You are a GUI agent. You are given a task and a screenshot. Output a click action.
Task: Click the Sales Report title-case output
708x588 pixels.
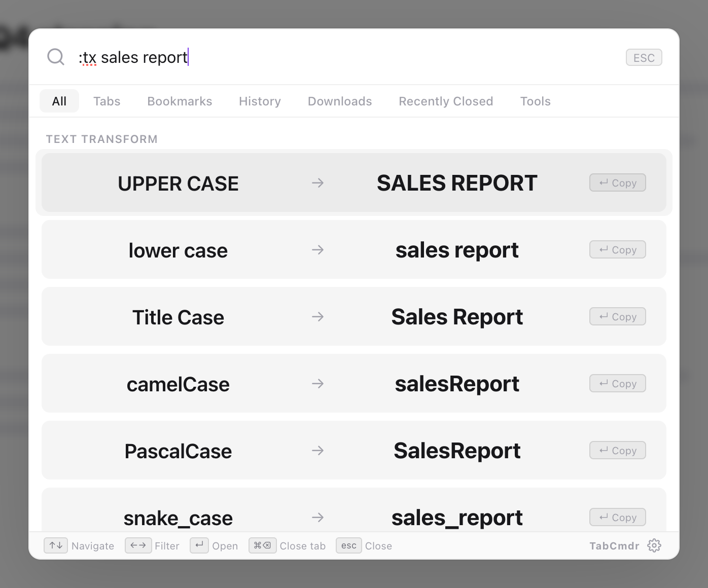(457, 317)
